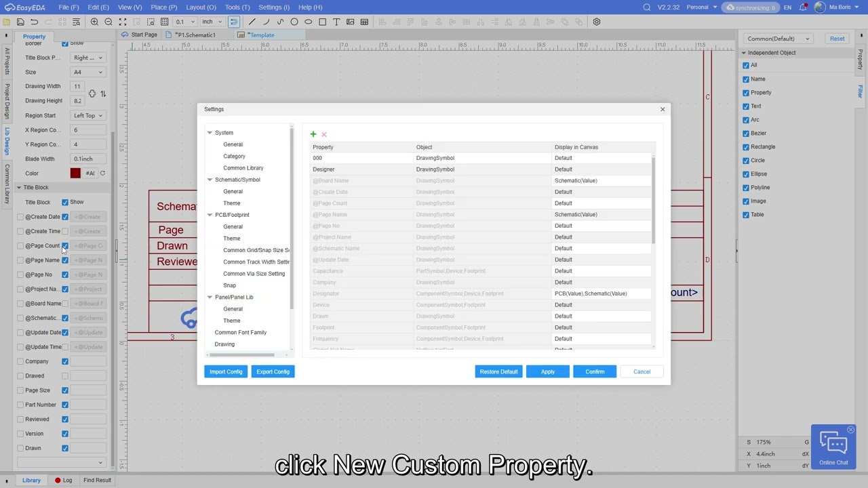Image resolution: width=868 pixels, height=488 pixels.
Task: Select the arc drawing tool
Action: 267,22
